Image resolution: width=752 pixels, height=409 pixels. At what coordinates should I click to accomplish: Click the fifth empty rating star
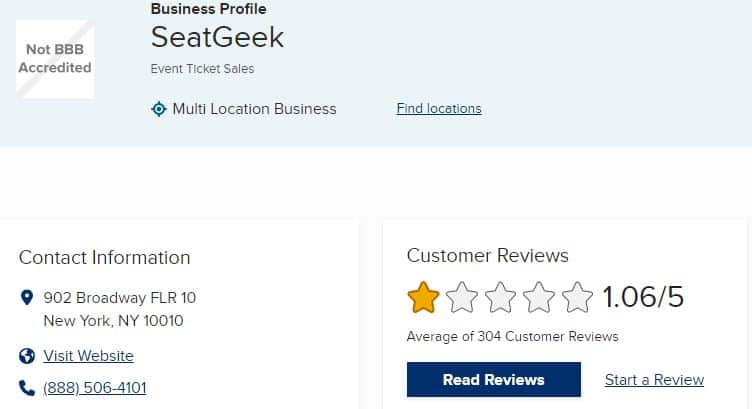[577, 297]
